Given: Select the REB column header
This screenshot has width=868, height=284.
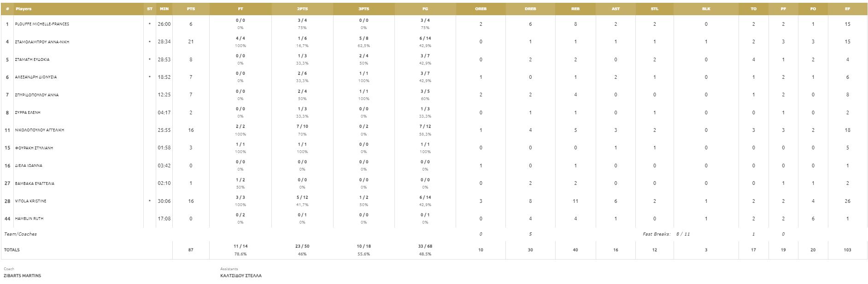Looking at the screenshot, I should 575,9.
